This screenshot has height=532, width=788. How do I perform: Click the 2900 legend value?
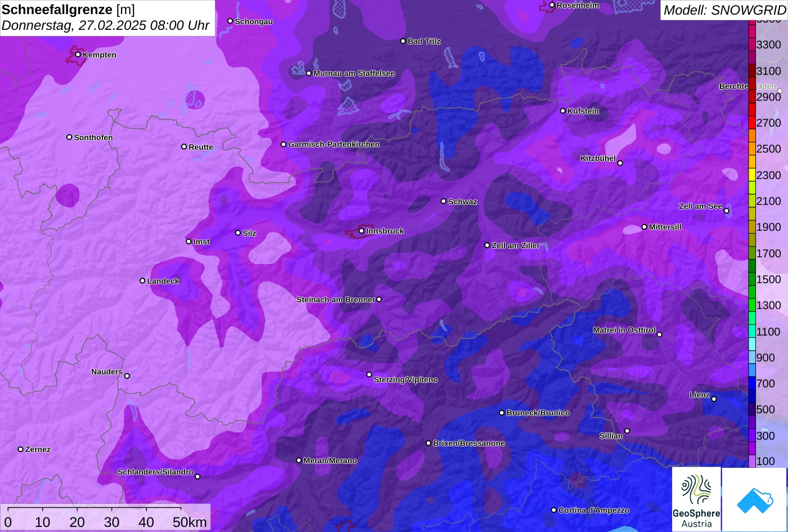point(769,97)
